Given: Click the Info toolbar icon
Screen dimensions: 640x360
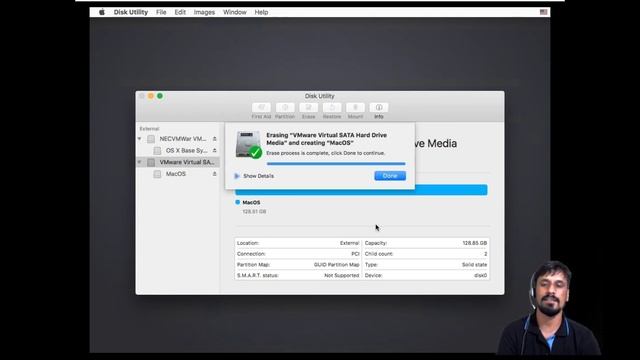Looking at the screenshot, I should click(x=379, y=107).
